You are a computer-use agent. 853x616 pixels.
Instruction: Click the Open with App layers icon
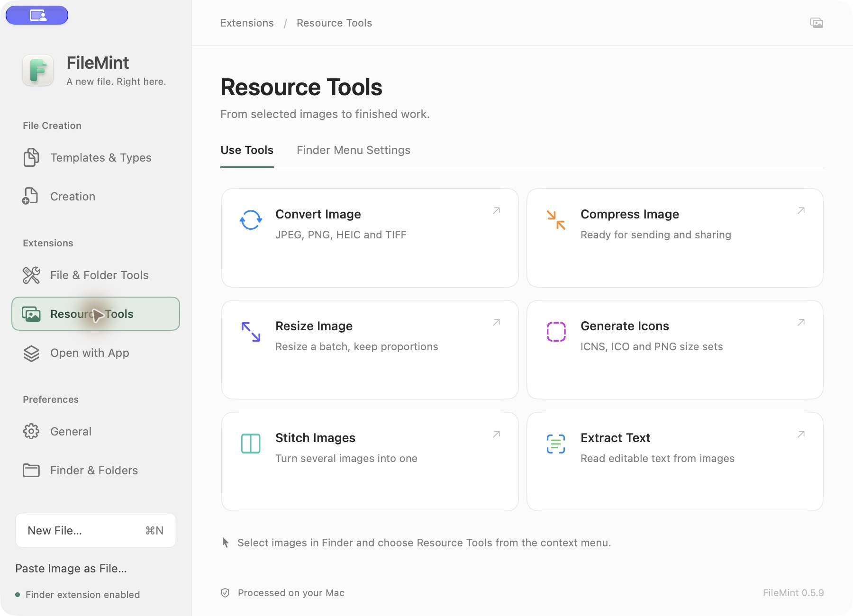[31, 353]
